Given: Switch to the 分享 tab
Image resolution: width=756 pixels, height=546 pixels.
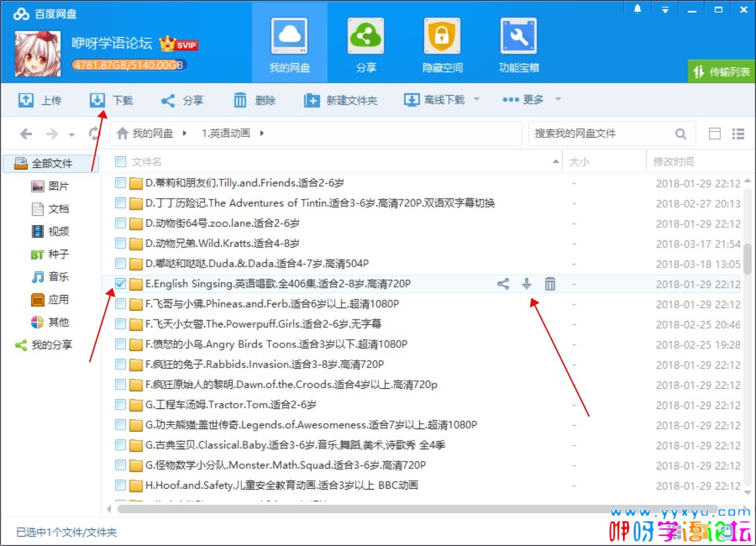Looking at the screenshot, I should [x=366, y=44].
